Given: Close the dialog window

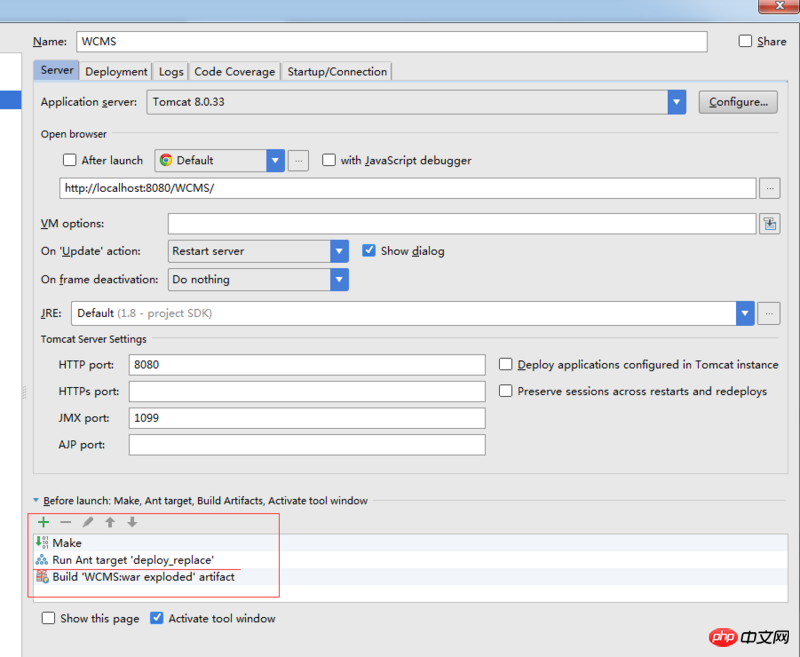Looking at the screenshot, I should click(x=779, y=6).
